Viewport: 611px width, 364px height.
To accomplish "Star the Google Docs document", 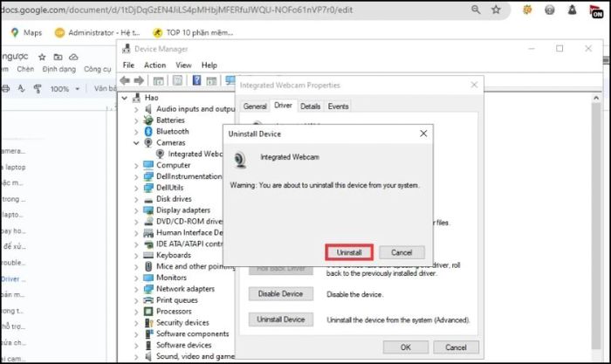I will pos(42,58).
